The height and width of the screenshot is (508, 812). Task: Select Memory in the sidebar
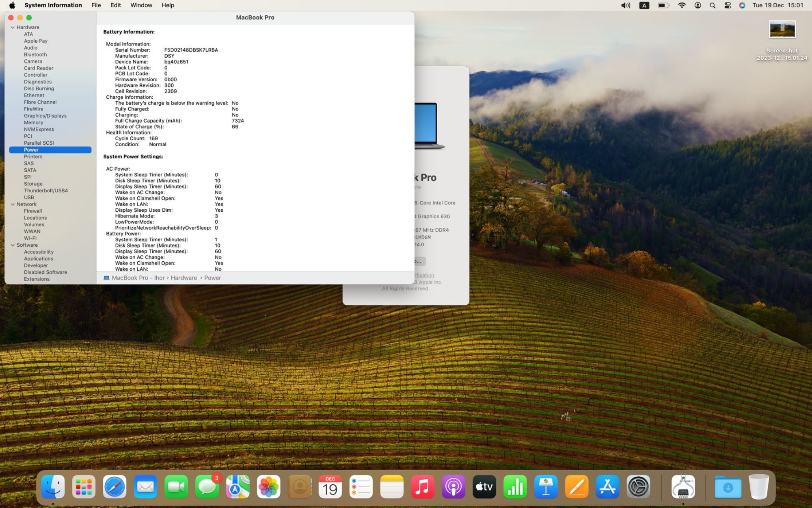[x=33, y=123]
